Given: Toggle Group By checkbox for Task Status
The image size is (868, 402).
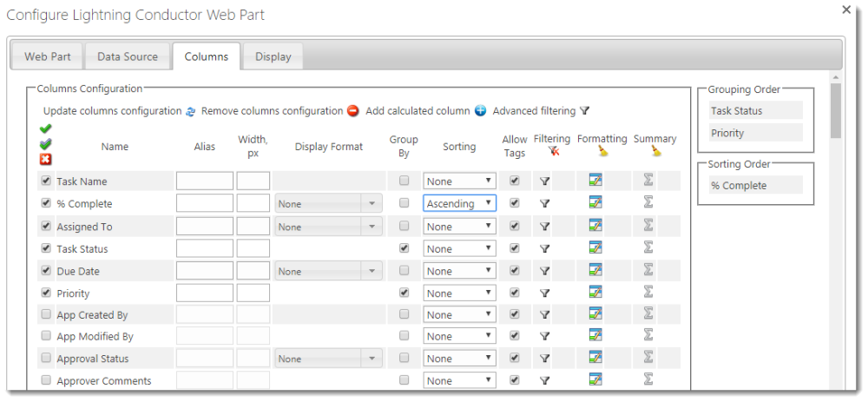Looking at the screenshot, I should 404,248.
